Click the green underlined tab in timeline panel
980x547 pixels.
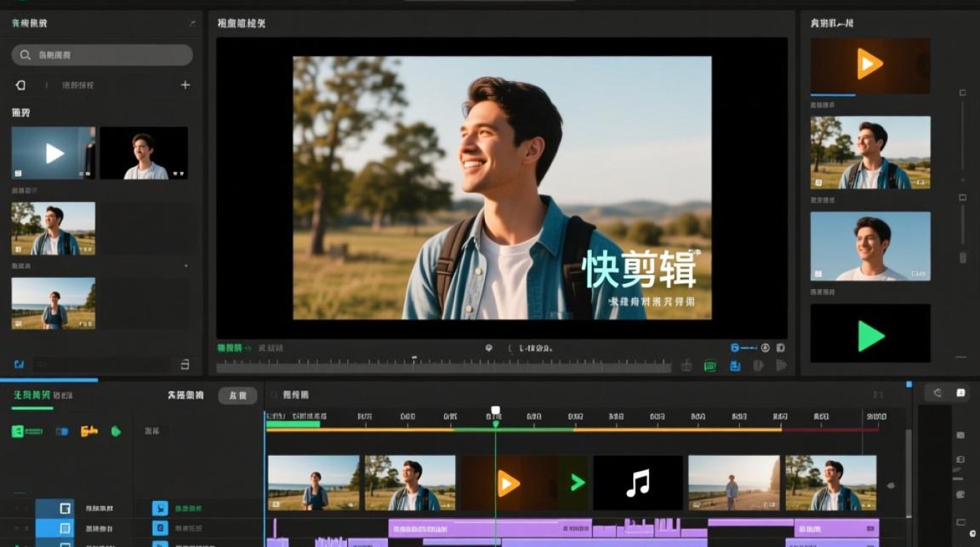(x=32, y=395)
